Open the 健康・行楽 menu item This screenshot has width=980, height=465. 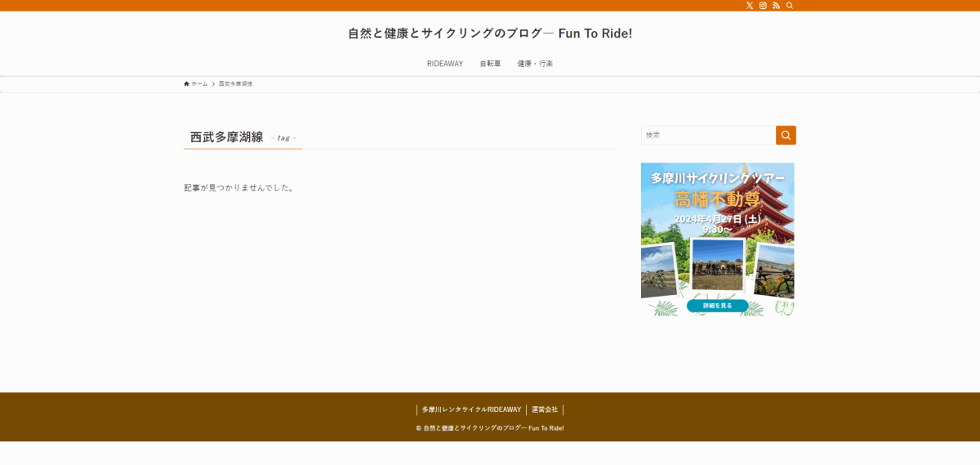coord(535,64)
